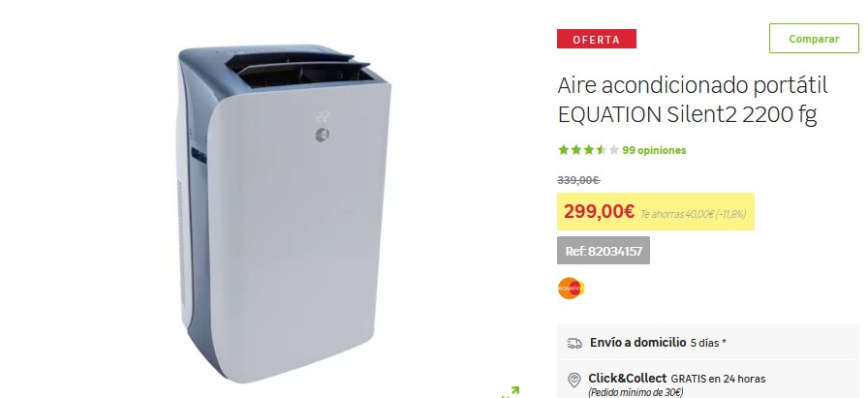This screenshot has width=868, height=398.
Task: Click the Comparar button
Action: coord(814,38)
